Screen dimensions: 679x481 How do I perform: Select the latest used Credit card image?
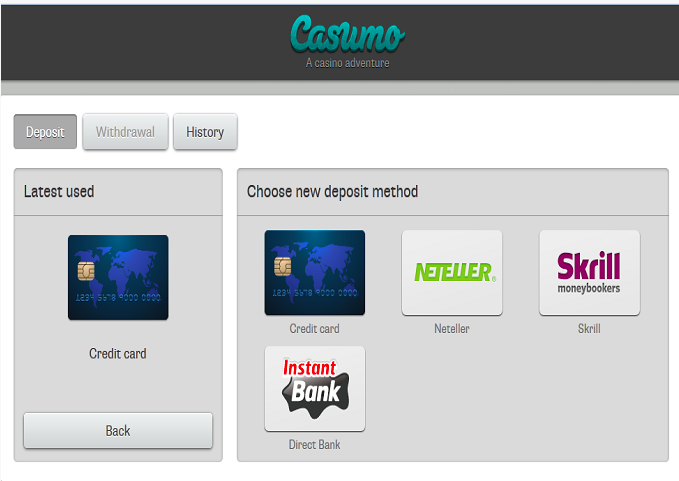point(118,277)
